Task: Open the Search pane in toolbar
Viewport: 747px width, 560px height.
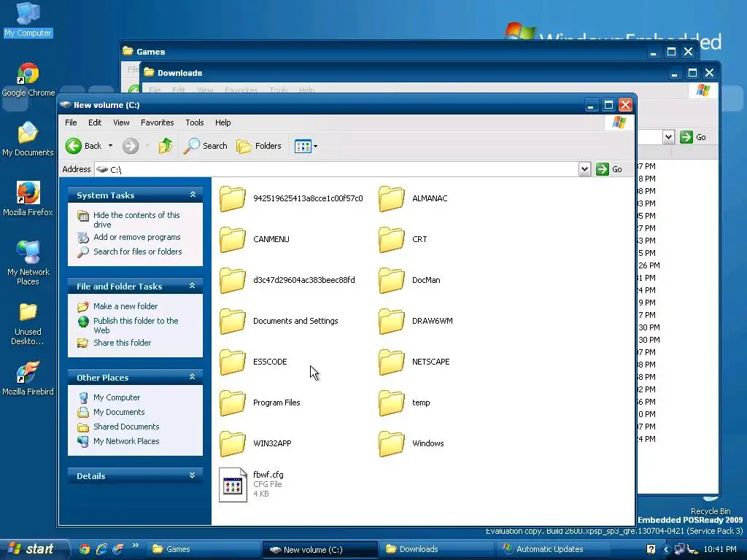Action: 206,146
